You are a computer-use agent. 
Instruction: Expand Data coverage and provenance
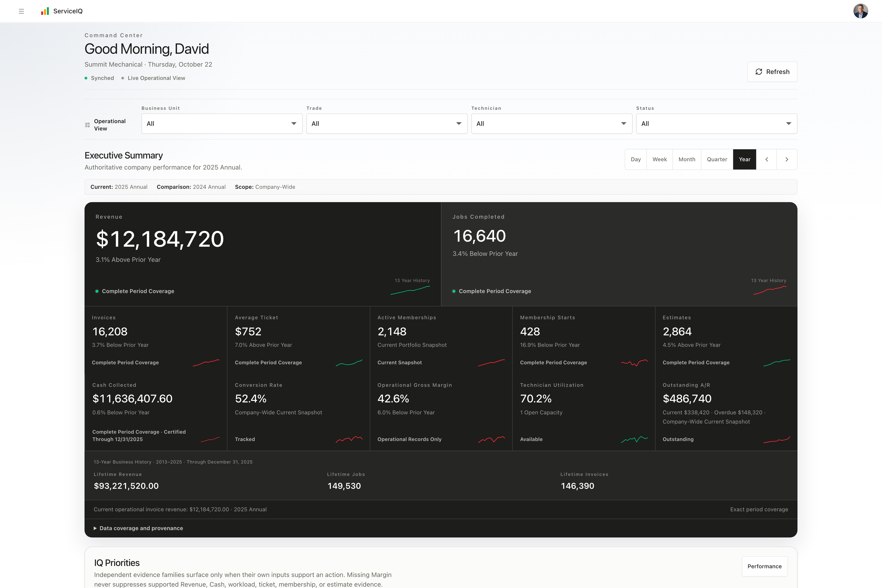tap(138, 528)
